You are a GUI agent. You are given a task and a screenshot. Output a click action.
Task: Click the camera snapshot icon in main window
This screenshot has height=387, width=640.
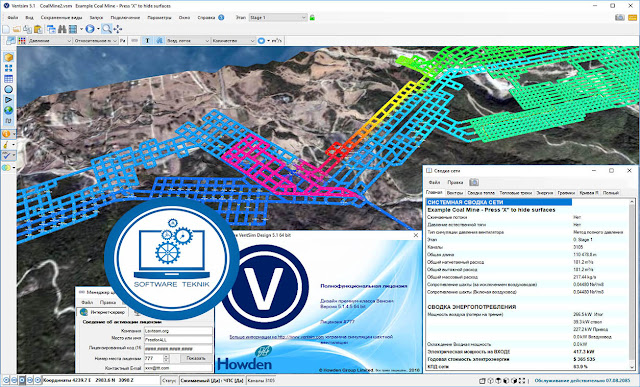click(x=620, y=18)
